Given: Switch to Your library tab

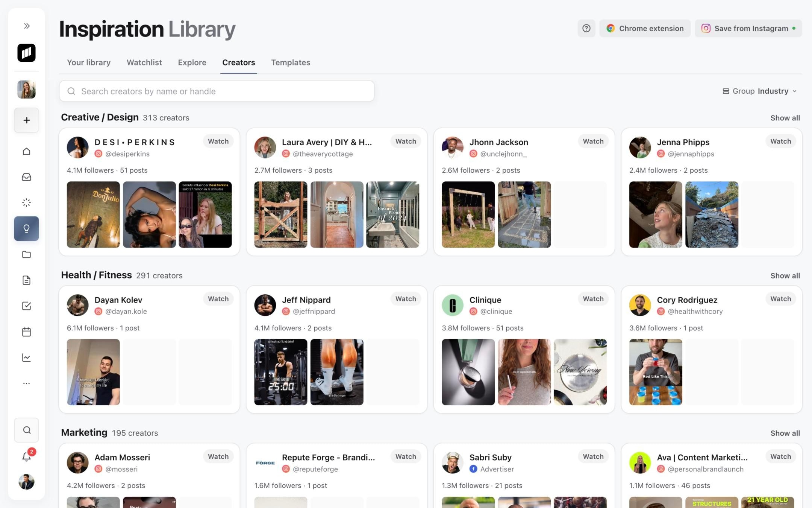Looking at the screenshot, I should tap(89, 62).
